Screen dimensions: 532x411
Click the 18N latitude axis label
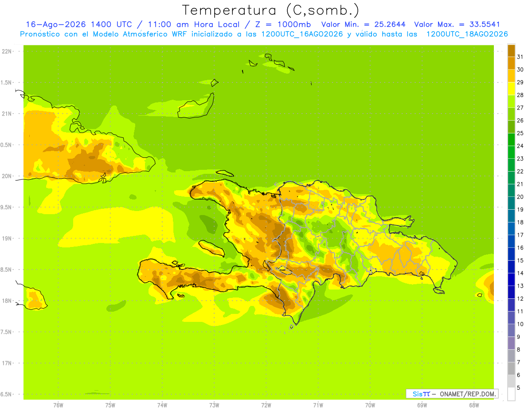[6, 301]
